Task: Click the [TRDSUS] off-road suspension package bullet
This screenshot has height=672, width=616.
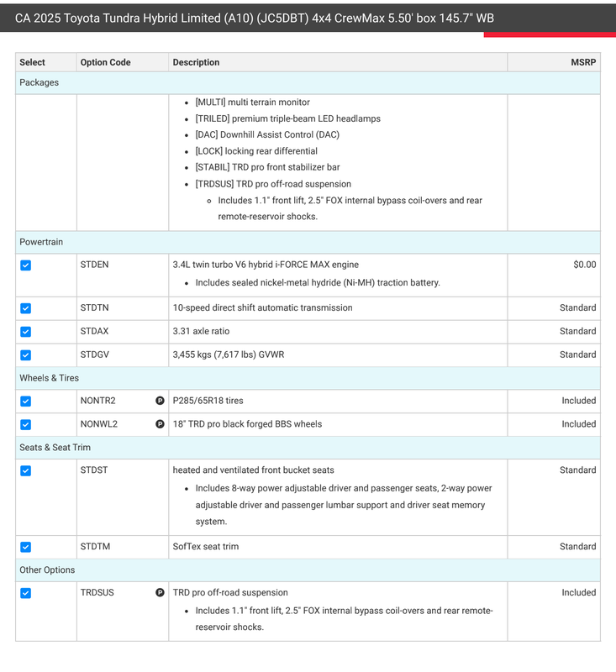Action: tap(273, 184)
